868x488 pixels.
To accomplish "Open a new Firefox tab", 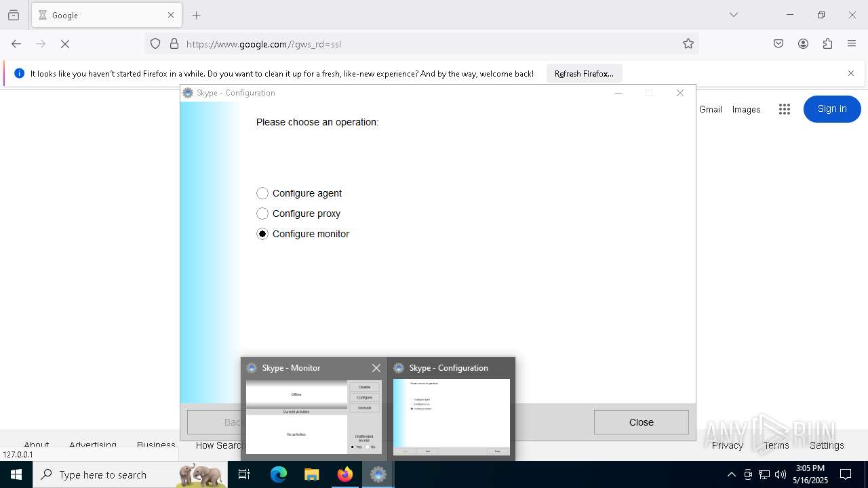I will pyautogui.click(x=197, y=15).
